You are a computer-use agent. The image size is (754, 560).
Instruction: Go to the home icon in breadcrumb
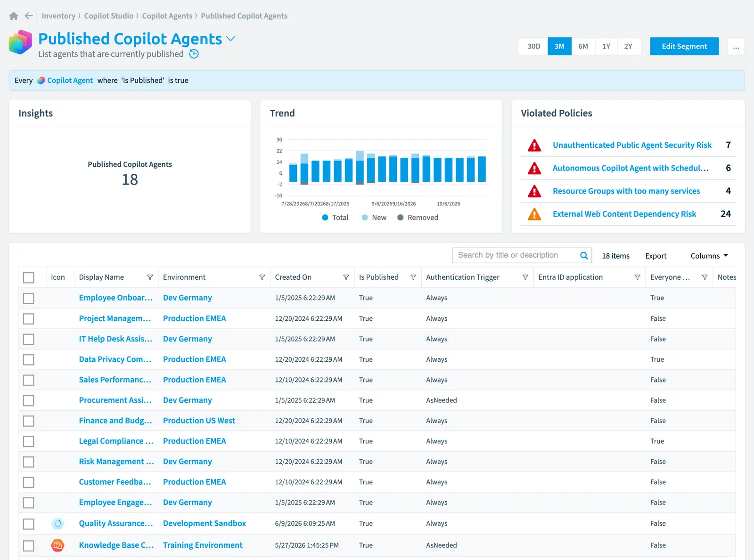pyautogui.click(x=14, y=16)
